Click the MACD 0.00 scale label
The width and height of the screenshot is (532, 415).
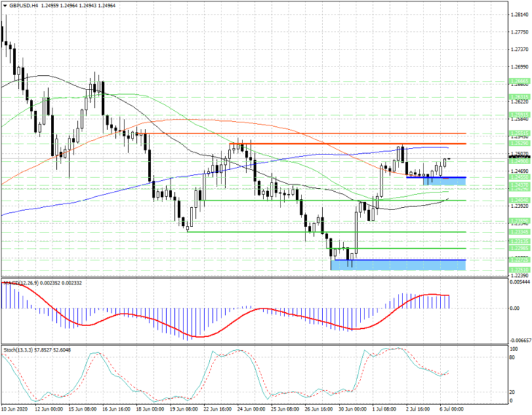coord(515,309)
